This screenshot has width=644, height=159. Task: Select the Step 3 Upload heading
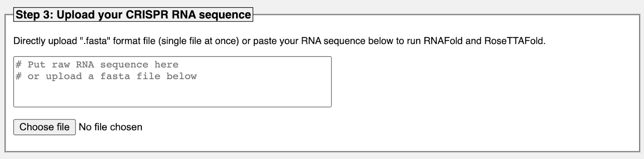[133, 15]
